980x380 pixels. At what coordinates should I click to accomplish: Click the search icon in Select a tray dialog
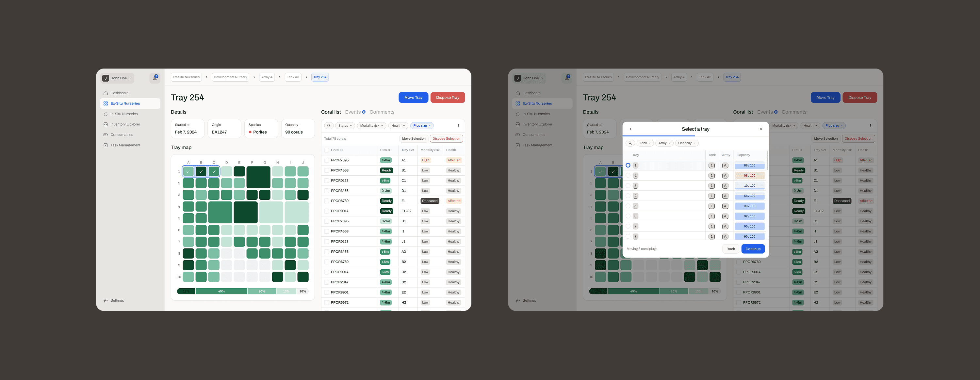pyautogui.click(x=630, y=143)
